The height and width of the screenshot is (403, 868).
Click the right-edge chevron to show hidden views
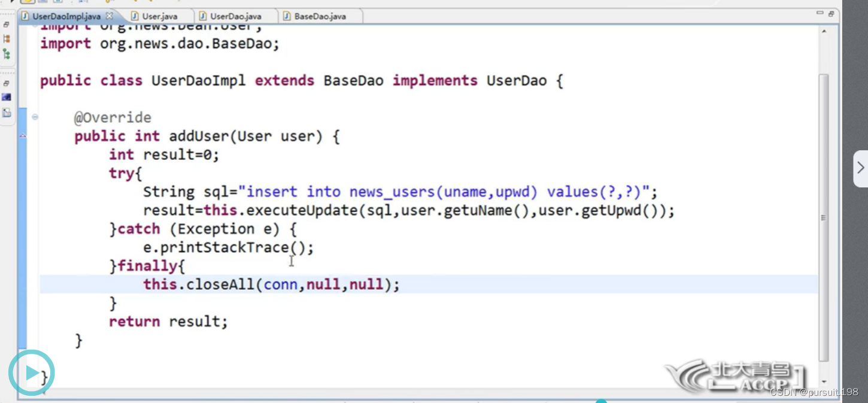point(860,168)
